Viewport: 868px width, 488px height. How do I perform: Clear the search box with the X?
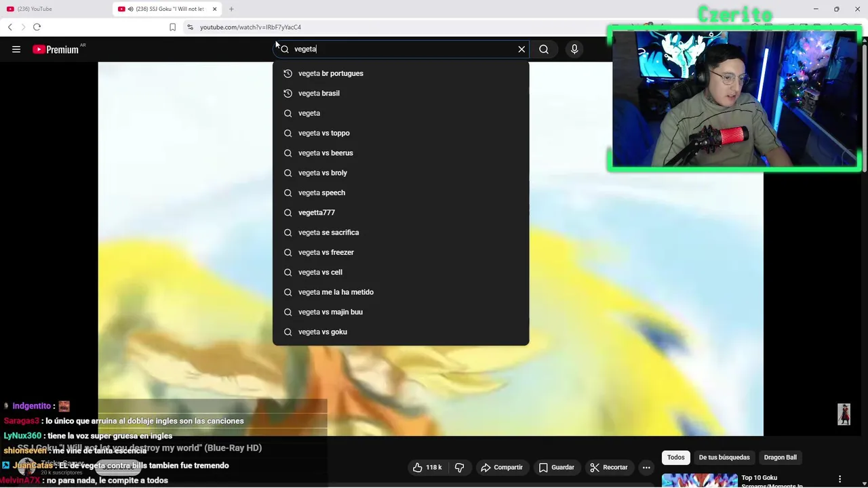[521, 49]
